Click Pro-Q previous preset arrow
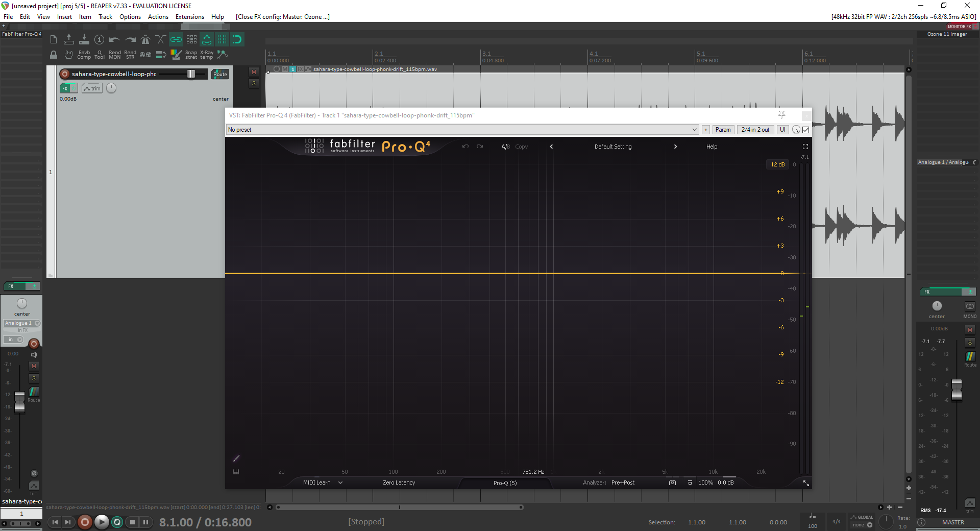Image resolution: width=980 pixels, height=531 pixels. (551, 147)
